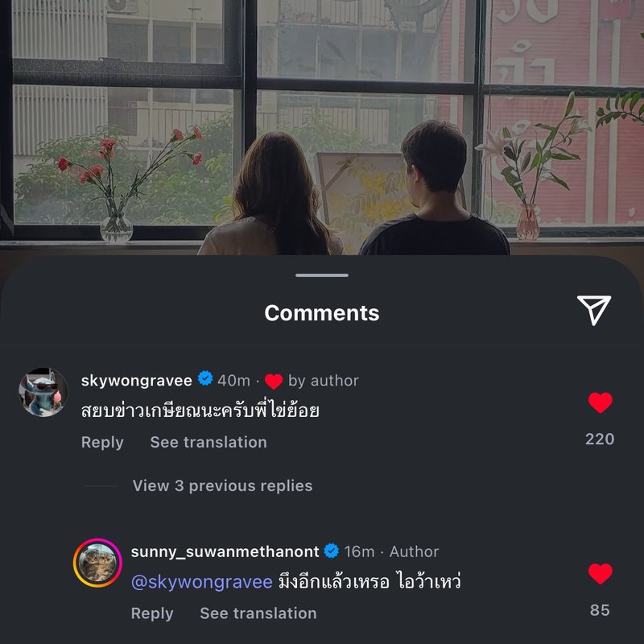Viewport: 644px width, 644px height.
Task: Tap the share paper-plane icon
Action: point(594,310)
